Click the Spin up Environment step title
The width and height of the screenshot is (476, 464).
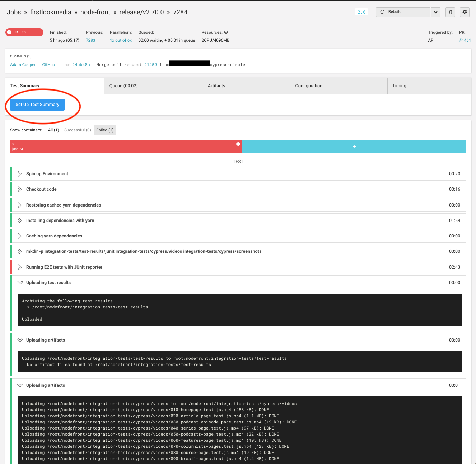pyautogui.click(x=47, y=174)
